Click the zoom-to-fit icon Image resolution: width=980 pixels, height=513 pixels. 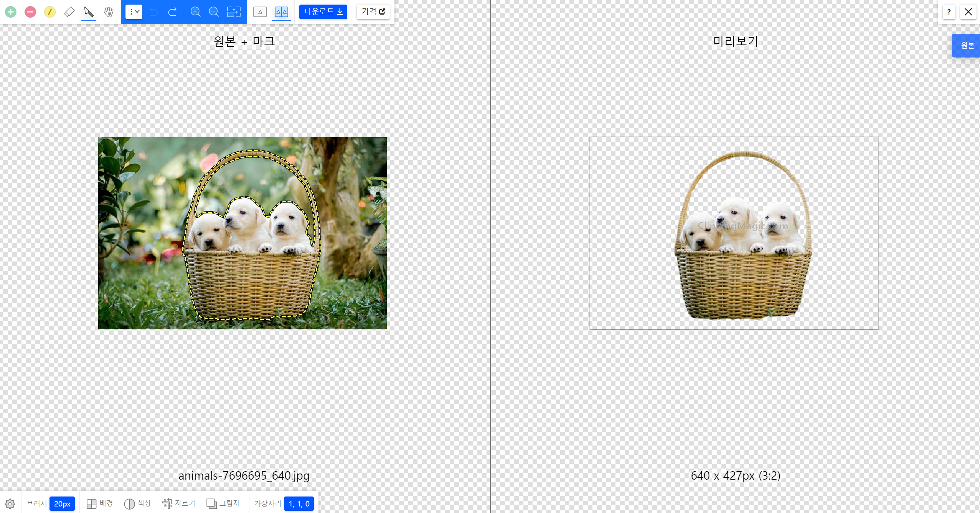click(x=234, y=12)
